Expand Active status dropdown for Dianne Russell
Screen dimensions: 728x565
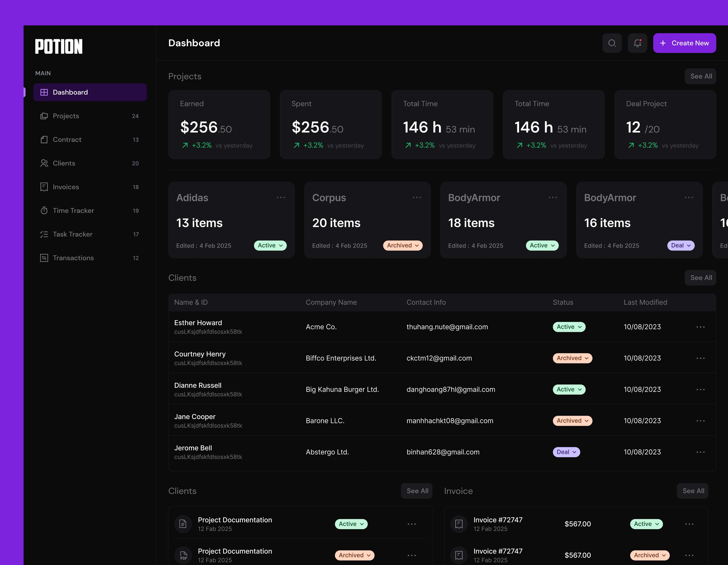569,389
